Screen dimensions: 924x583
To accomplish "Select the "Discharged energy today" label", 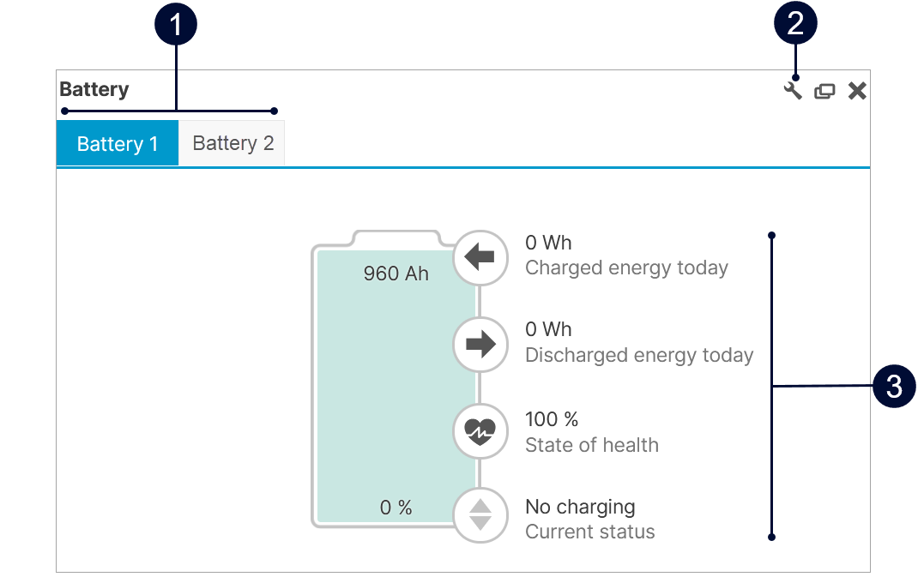I will coord(639,355).
